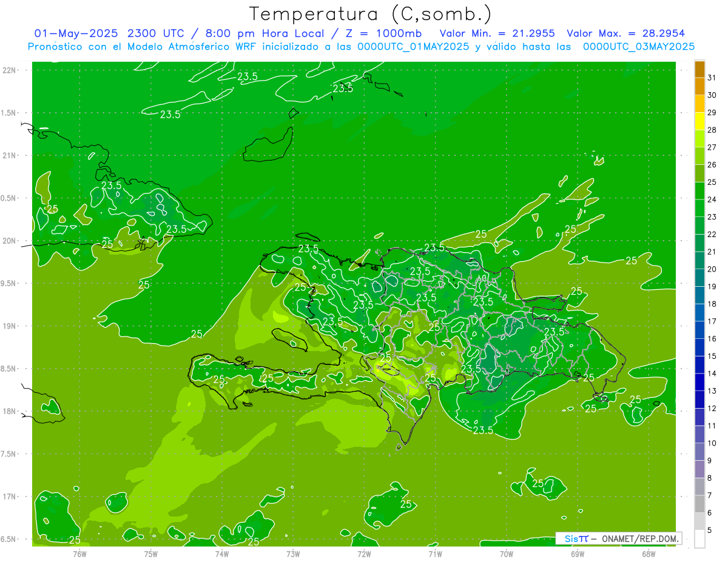Click the longitude label 70W
Screen dimensions: 728x562
tap(507, 554)
